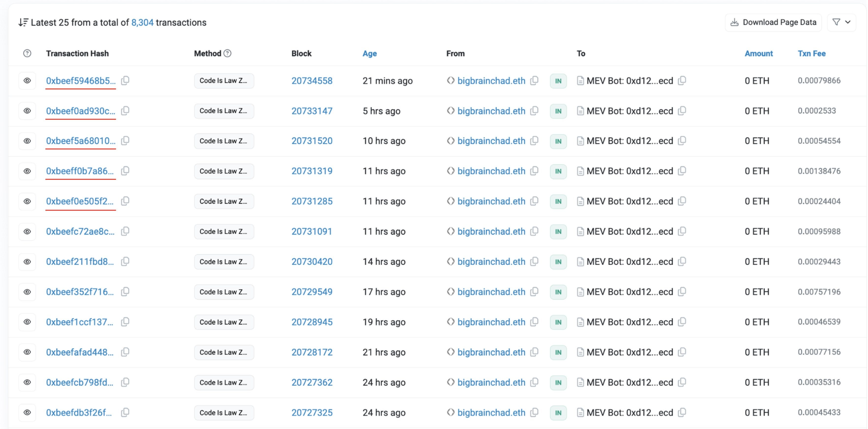The width and height of the screenshot is (868, 429).
Task: Click Code Is Law method badge in 20729549 row
Action: pyautogui.click(x=224, y=292)
